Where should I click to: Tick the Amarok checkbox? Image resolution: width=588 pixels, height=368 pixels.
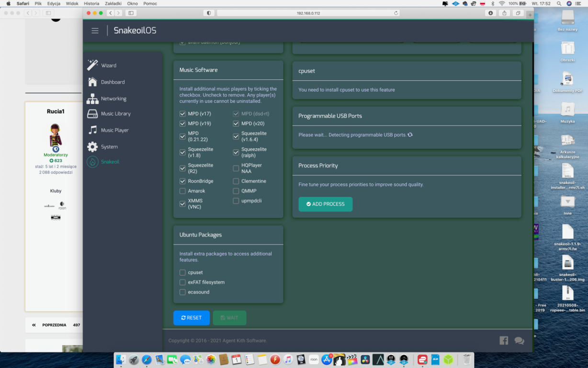pos(182,191)
